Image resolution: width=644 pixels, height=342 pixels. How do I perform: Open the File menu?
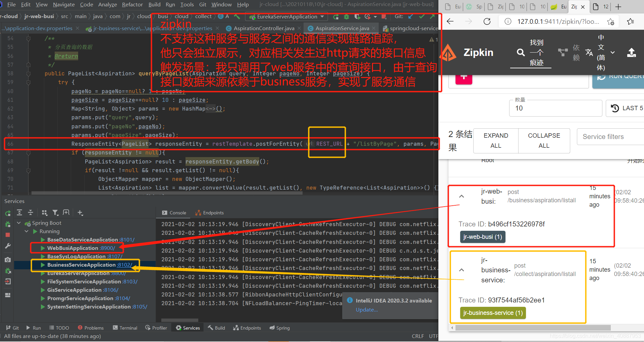pyautogui.click(x=11, y=4)
